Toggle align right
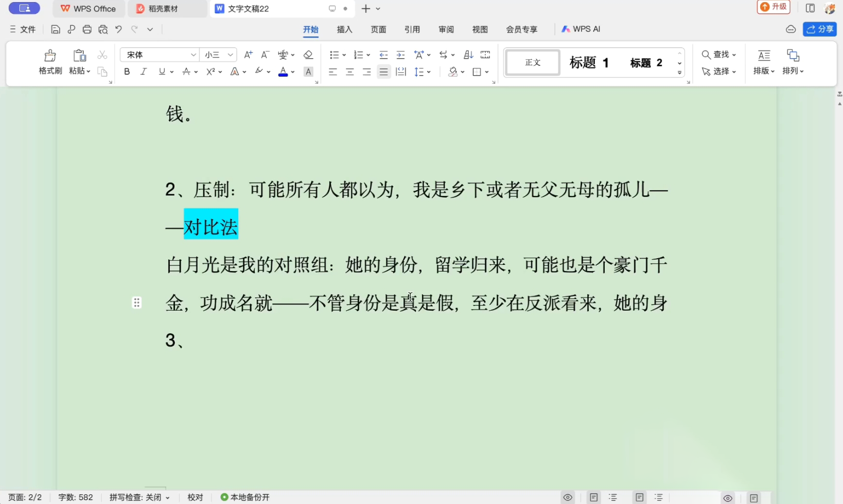This screenshot has width=843, height=504. (x=367, y=71)
